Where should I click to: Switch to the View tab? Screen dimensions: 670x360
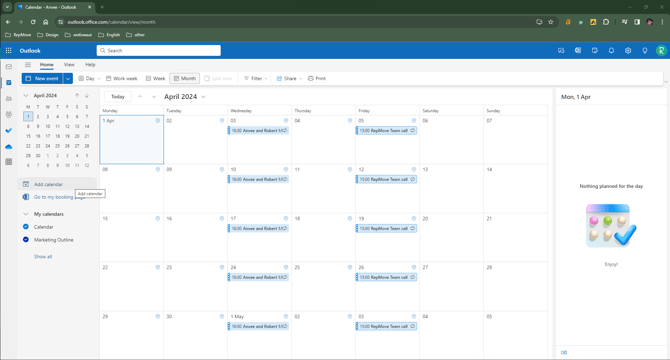pyautogui.click(x=69, y=64)
